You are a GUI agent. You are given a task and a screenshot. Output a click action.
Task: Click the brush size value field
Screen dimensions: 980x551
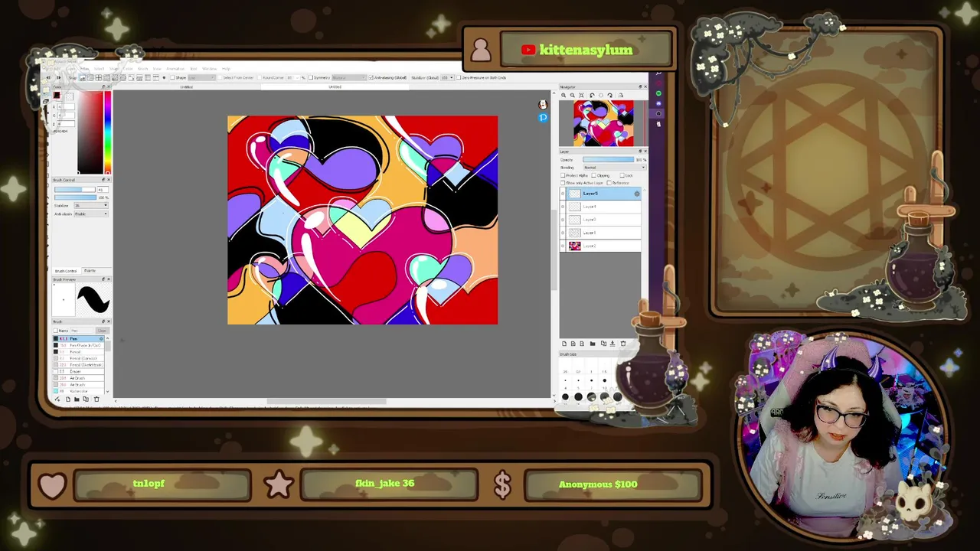[x=103, y=189]
